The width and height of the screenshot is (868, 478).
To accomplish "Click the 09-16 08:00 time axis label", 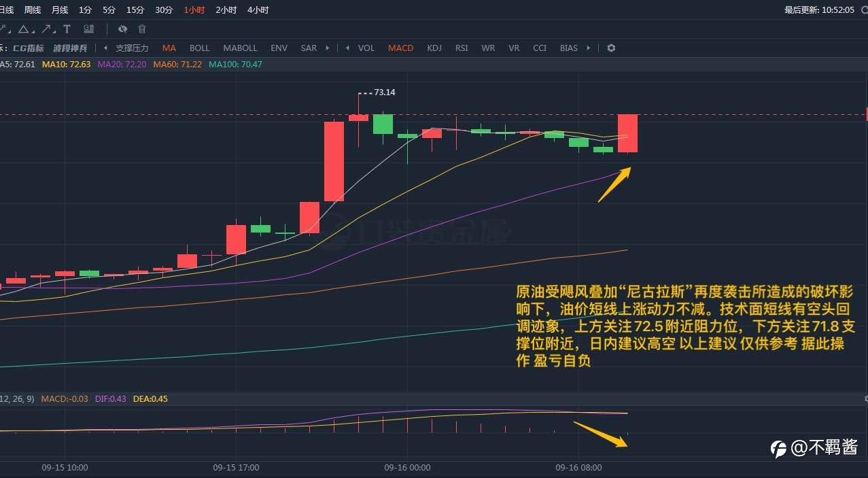I will click(578, 468).
